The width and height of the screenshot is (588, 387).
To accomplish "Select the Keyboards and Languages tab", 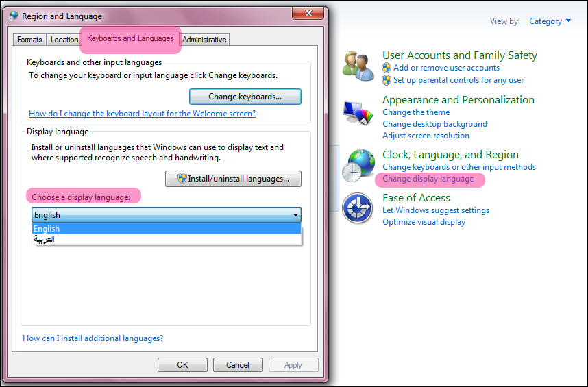I will [x=130, y=38].
